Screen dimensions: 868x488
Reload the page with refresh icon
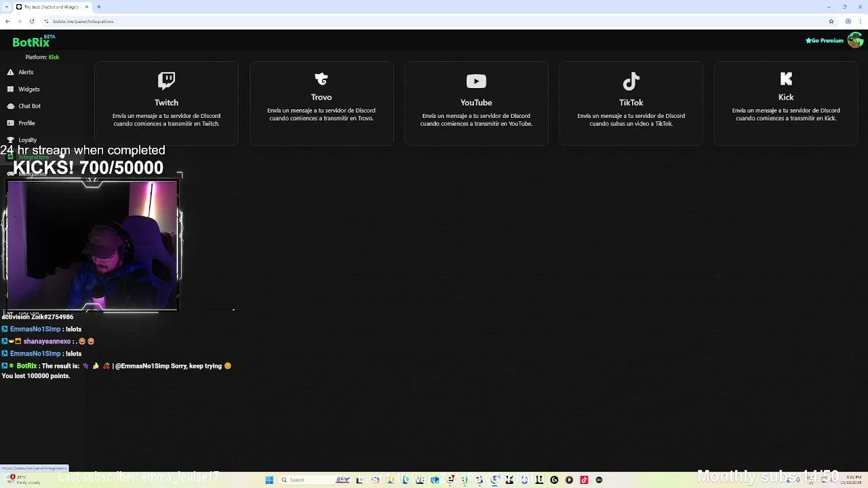pyautogui.click(x=31, y=21)
